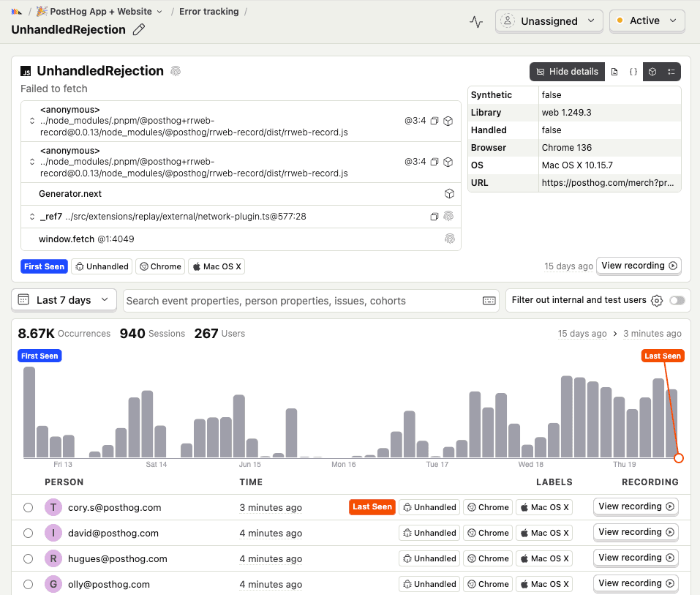Open internal users filter settings gear
The image size is (700, 595).
point(657,301)
